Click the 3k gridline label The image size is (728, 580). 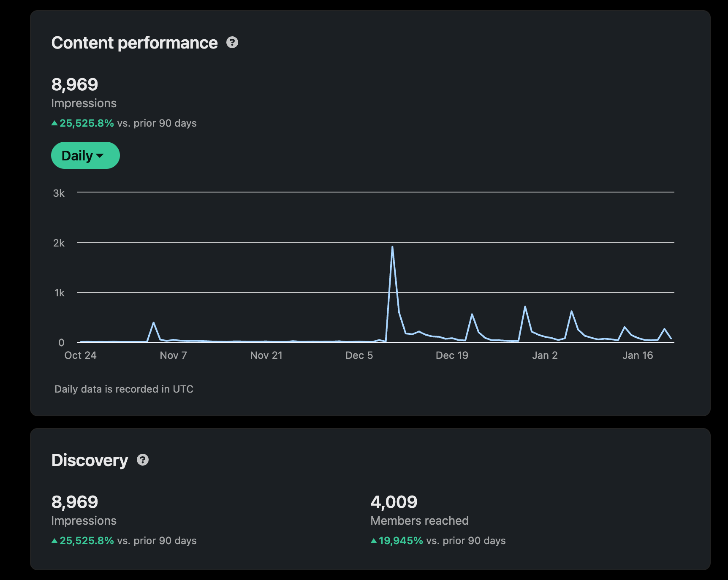59,193
